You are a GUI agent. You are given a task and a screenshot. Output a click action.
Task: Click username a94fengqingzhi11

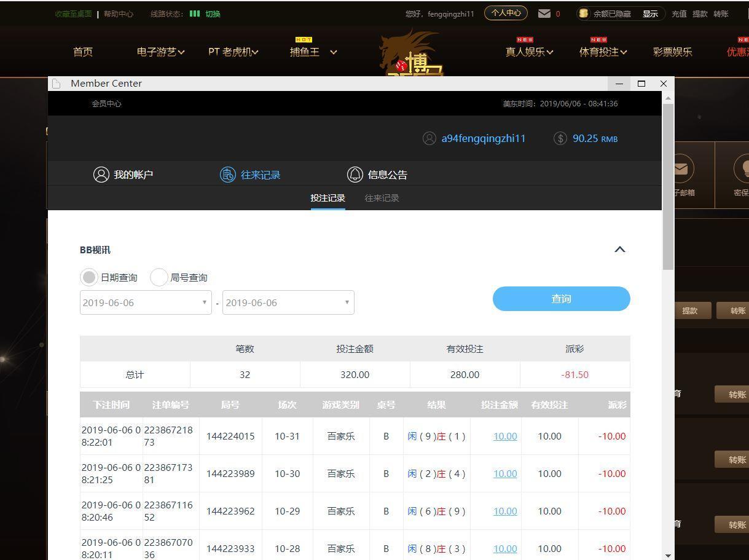(484, 138)
